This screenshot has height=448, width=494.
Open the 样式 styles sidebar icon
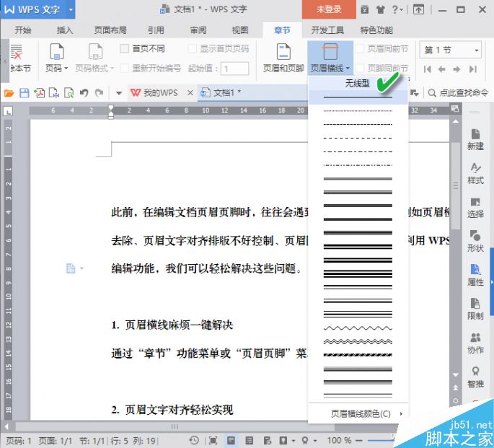tap(475, 173)
